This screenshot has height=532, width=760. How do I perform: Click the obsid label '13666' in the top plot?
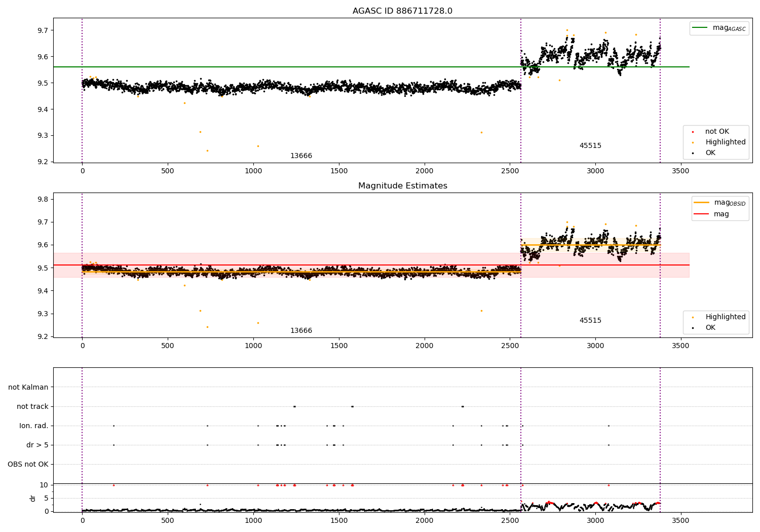pos(301,156)
